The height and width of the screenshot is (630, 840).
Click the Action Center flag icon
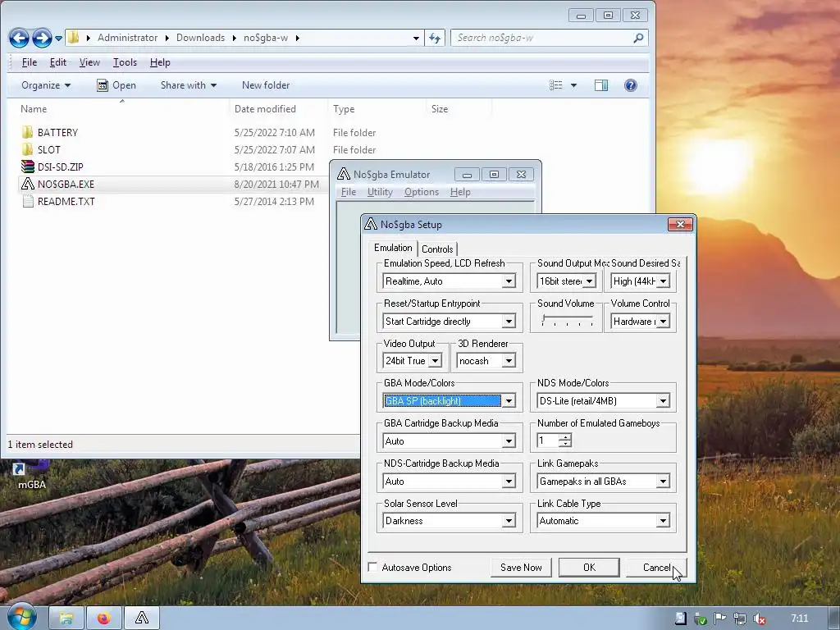pyautogui.click(x=719, y=619)
